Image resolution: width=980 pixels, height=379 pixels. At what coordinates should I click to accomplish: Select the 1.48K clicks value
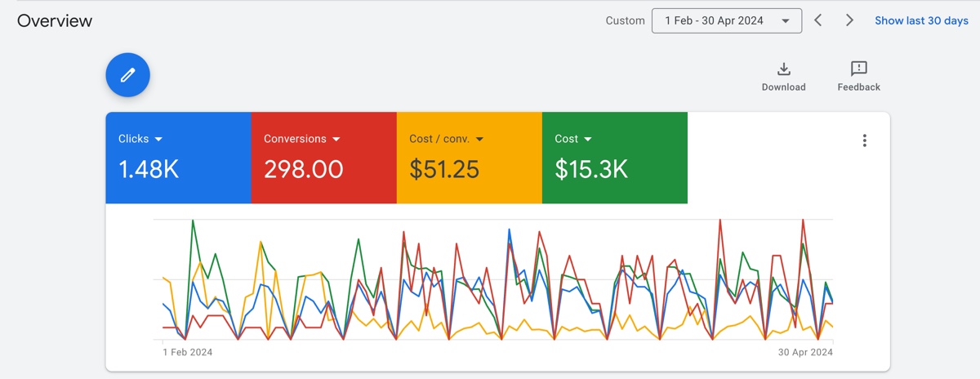149,170
